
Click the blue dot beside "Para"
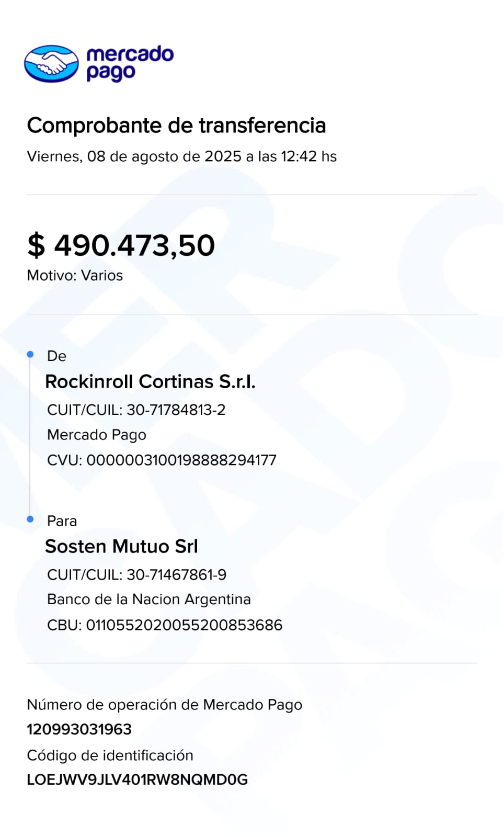30,519
